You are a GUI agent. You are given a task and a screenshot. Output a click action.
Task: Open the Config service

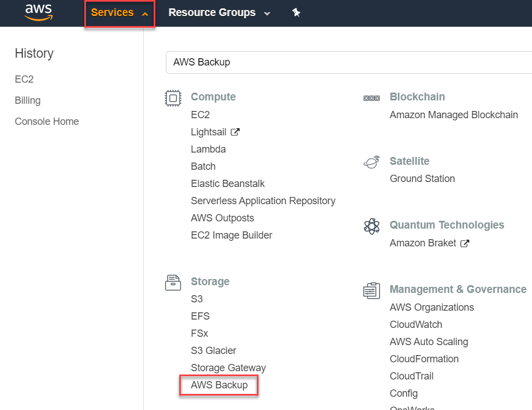click(403, 393)
